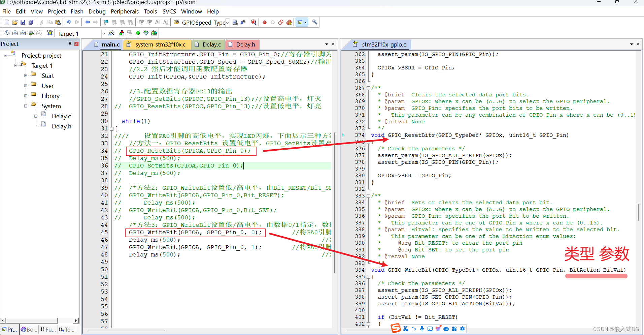This screenshot has height=335, width=644.
Task: Click the Sogou input method icon
Action: (x=396, y=328)
